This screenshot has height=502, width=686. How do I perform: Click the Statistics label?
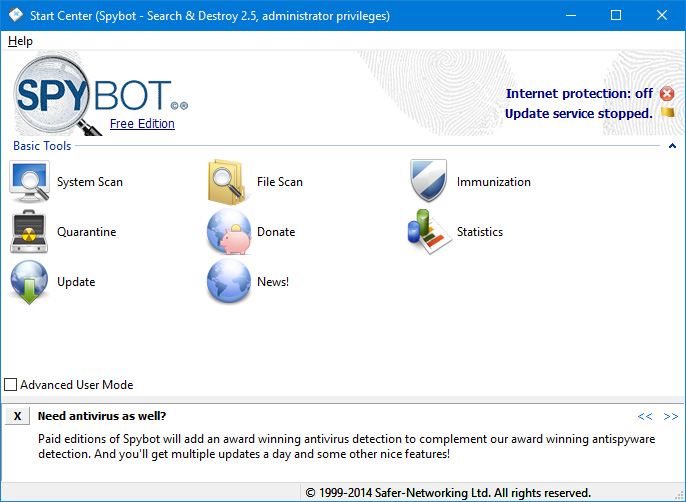480,232
